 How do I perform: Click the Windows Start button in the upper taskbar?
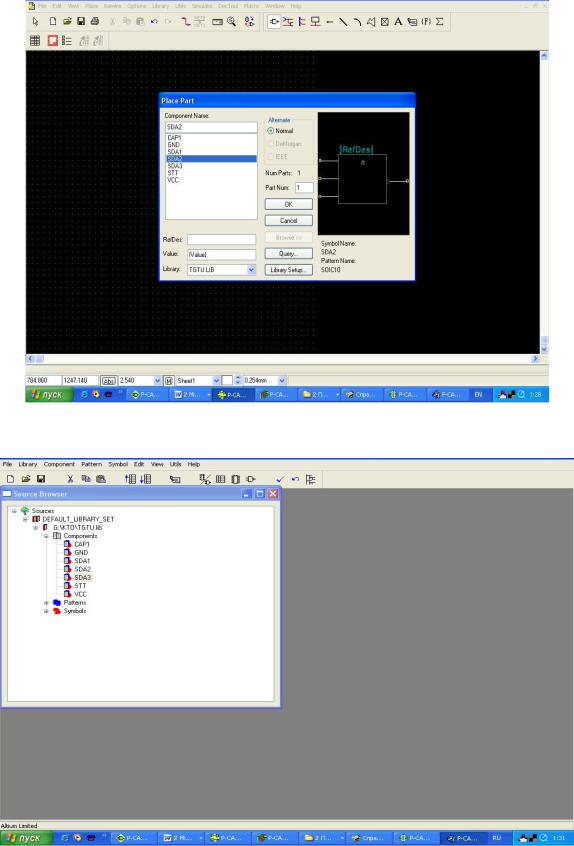(49, 395)
